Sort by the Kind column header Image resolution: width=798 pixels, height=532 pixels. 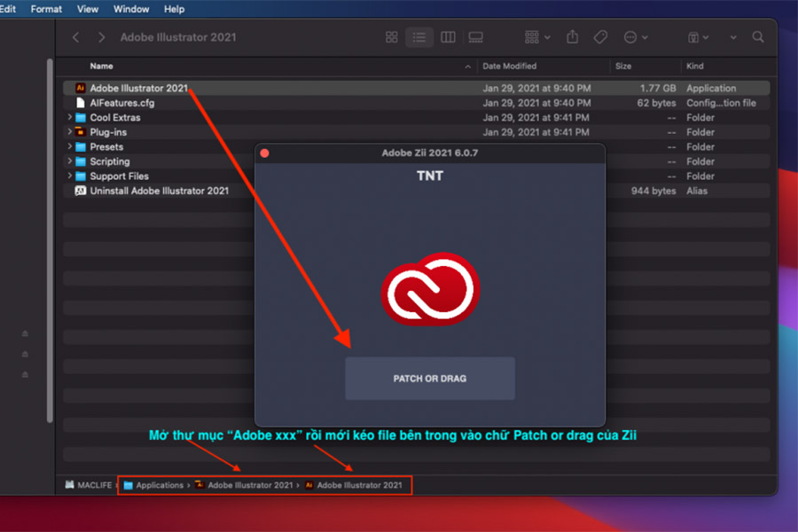tap(694, 66)
